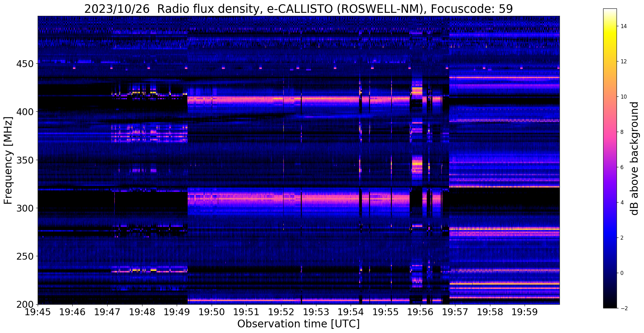Click the 19:50 time tick label
Image resolution: width=644 pixels, height=333 pixels.
pyautogui.click(x=212, y=312)
